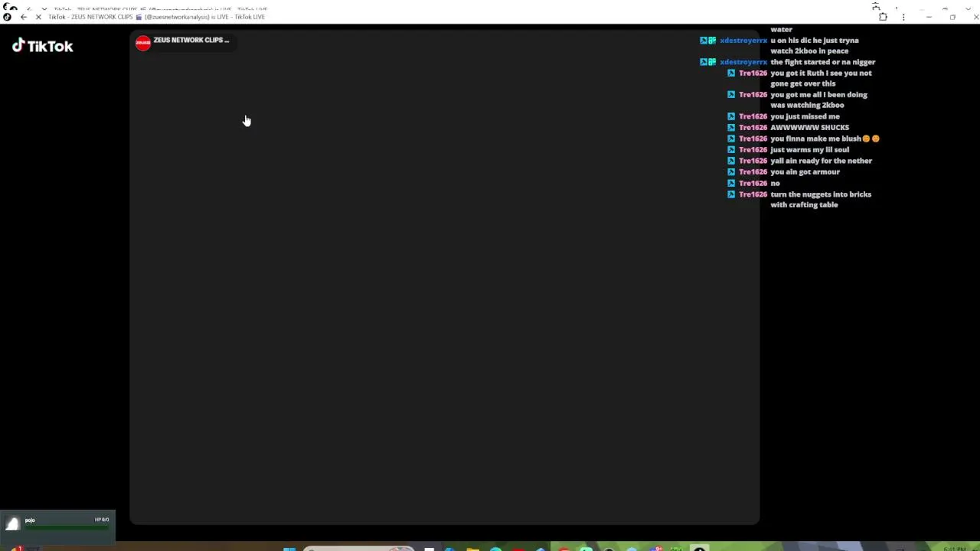Click the badge beside 'you just missed me'
This screenshot has width=980, height=551.
tap(731, 117)
